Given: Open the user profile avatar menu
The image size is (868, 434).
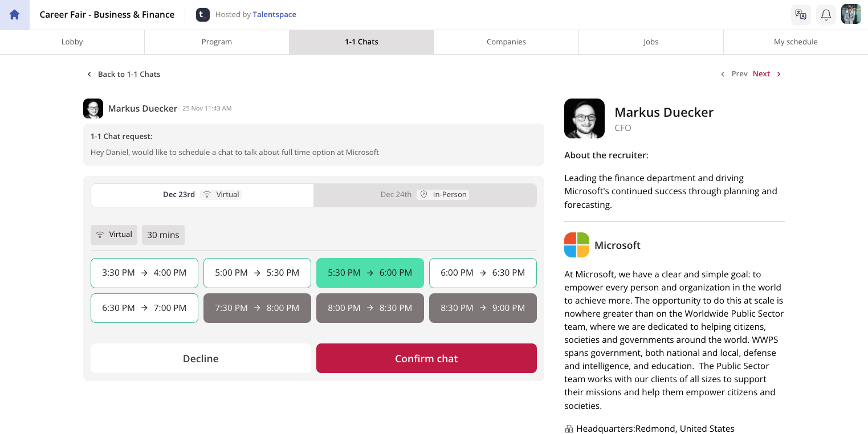Looking at the screenshot, I should (851, 14).
